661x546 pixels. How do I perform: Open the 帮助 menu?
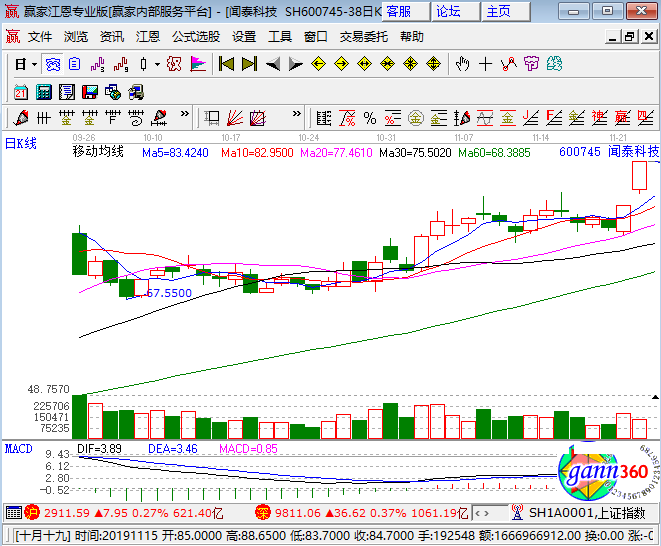point(412,37)
